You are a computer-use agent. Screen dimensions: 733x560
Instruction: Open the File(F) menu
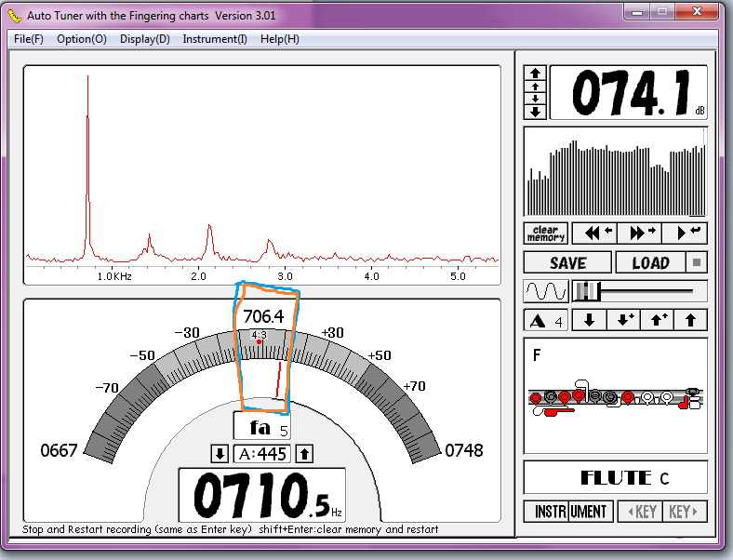(29, 39)
